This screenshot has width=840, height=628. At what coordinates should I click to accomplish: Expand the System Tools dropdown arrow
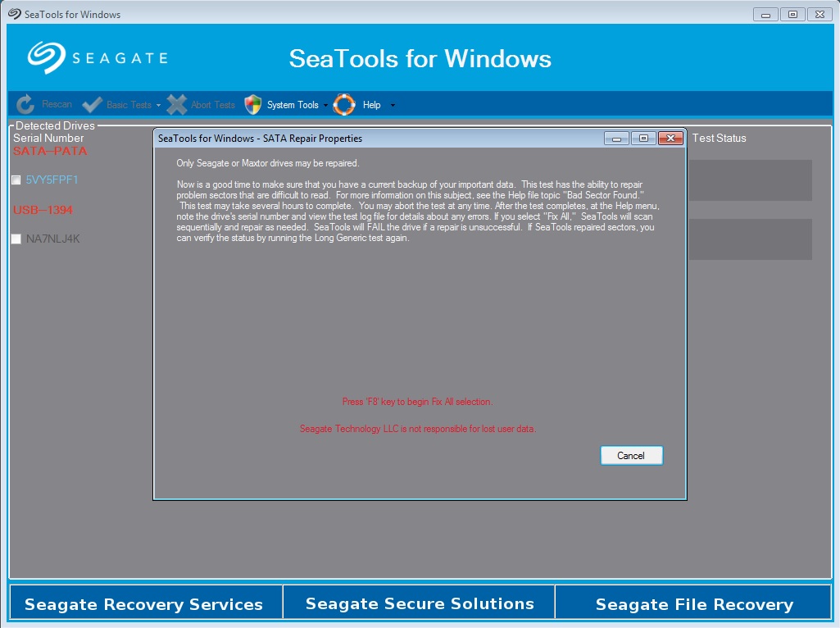(325, 106)
